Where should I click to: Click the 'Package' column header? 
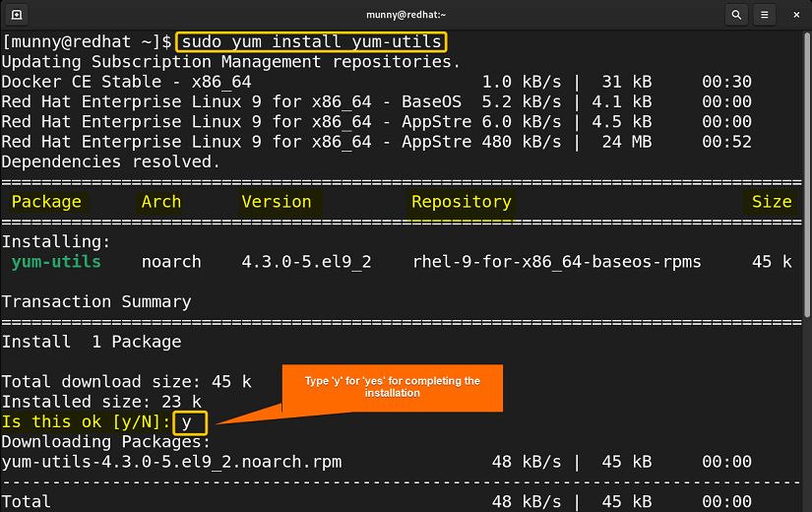46,202
